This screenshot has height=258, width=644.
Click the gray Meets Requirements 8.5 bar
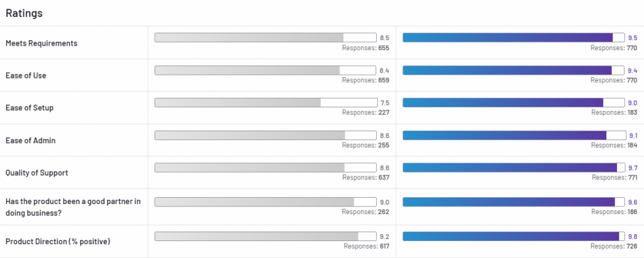tap(265, 38)
